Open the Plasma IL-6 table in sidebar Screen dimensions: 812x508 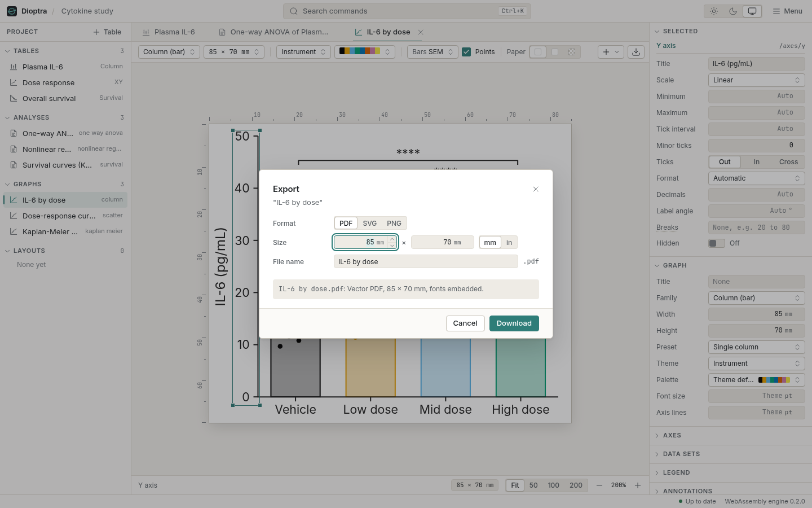point(65,67)
